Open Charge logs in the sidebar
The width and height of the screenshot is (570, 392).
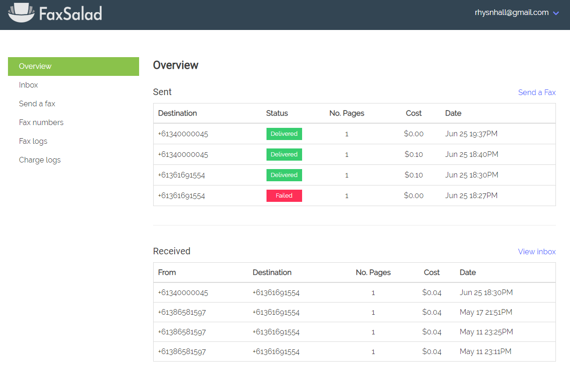pyautogui.click(x=40, y=160)
